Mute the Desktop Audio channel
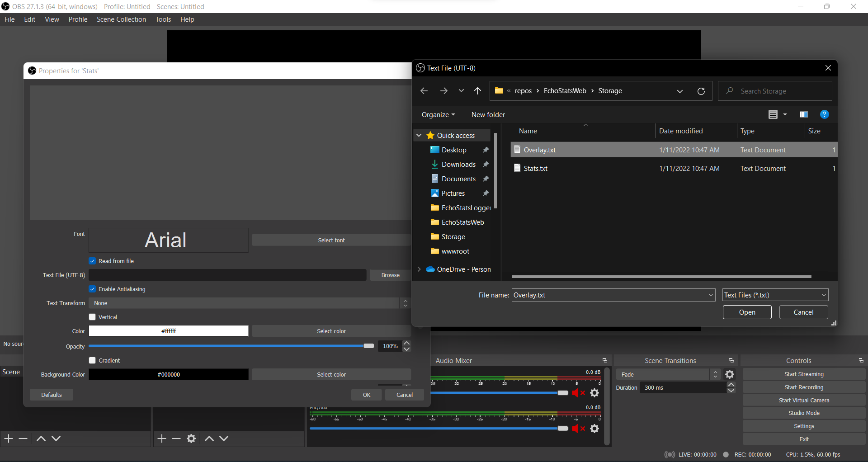Viewport: 868px width, 462px height. click(579, 393)
